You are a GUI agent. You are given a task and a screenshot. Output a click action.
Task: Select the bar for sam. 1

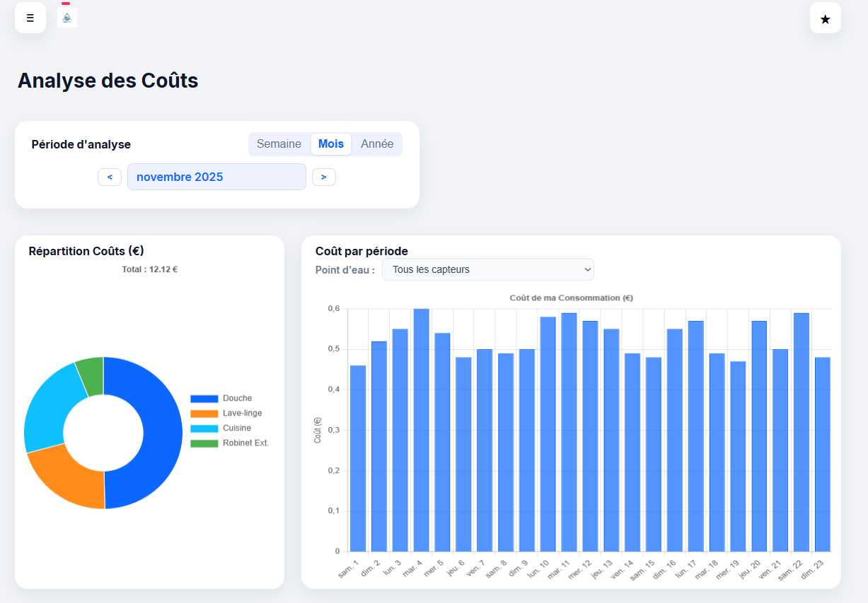358,458
